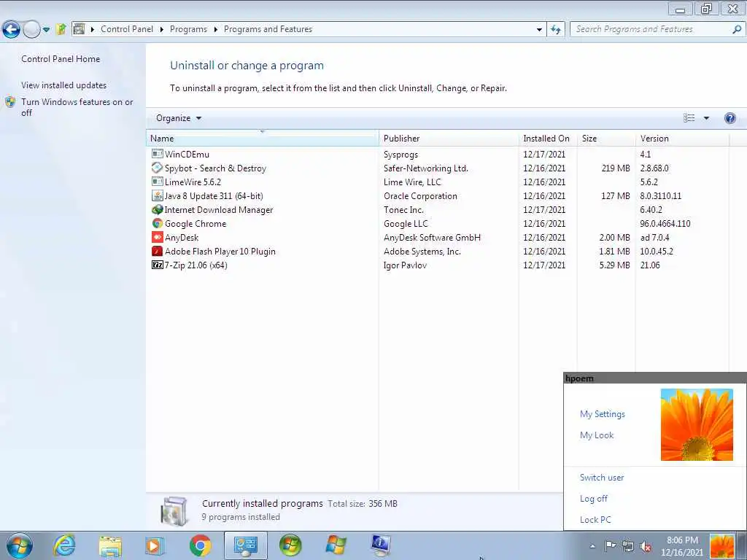This screenshot has height=560, width=747.
Task: Open View installed updates link
Action: (64, 85)
